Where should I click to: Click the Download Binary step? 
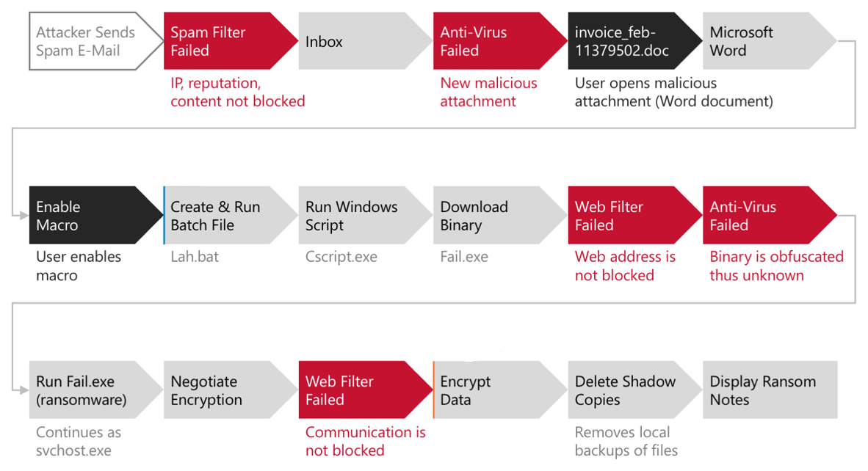(x=491, y=216)
